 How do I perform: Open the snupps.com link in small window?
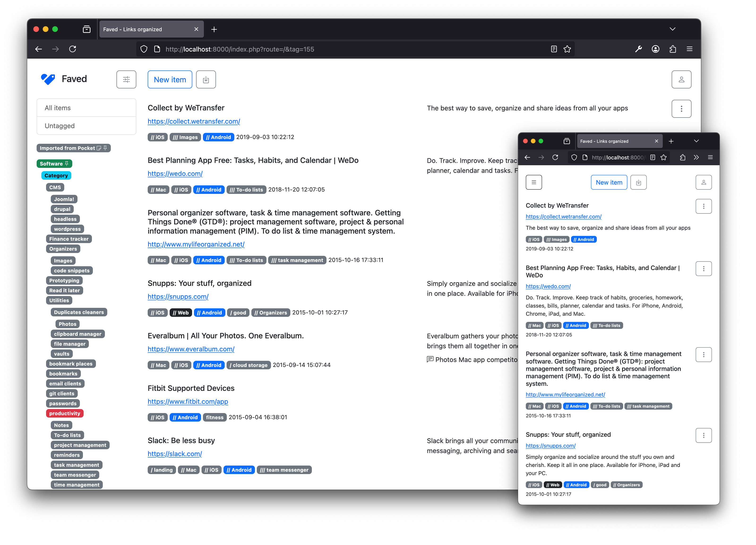550,446
